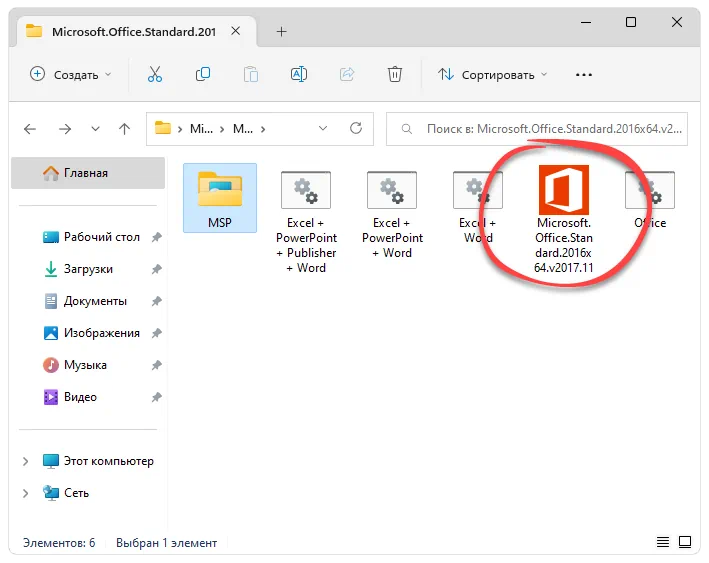Click the Share icon in toolbar

pos(347,74)
